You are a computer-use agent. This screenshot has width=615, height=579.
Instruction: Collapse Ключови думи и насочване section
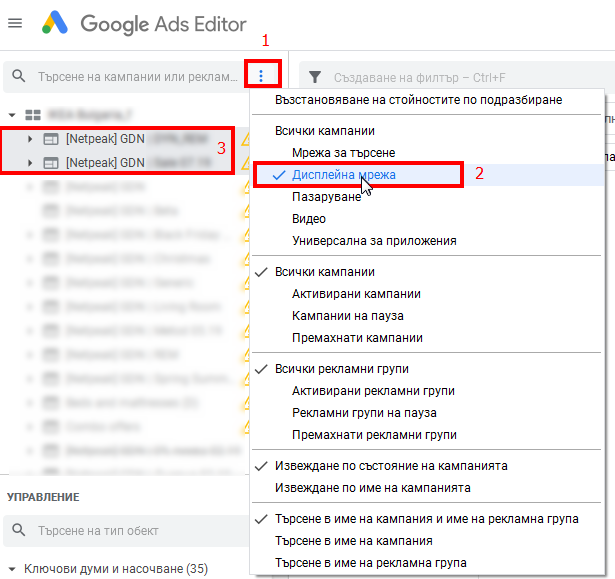[12, 569]
